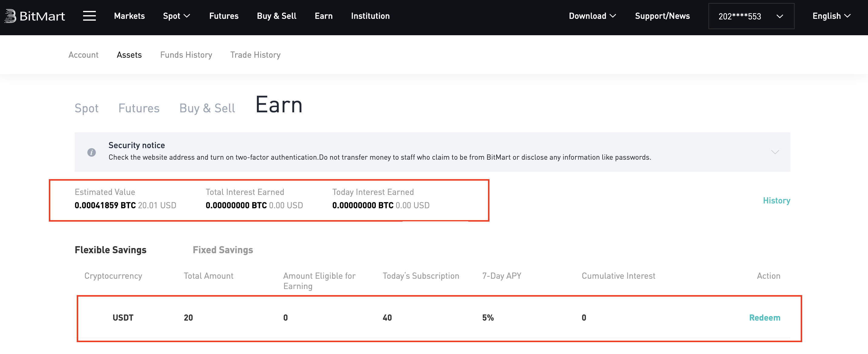This screenshot has width=868, height=354.
Task: Switch to Fixed Savings tab
Action: point(223,250)
